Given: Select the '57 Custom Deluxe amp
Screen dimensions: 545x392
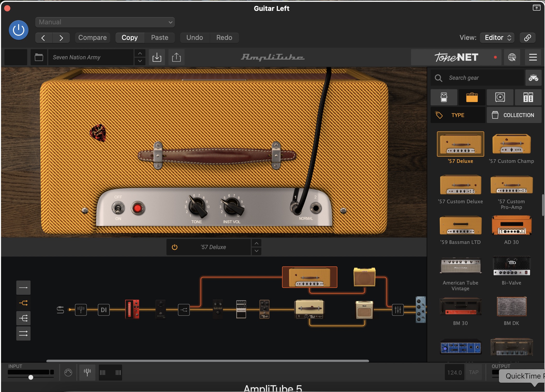Looking at the screenshot, I should point(460,185).
